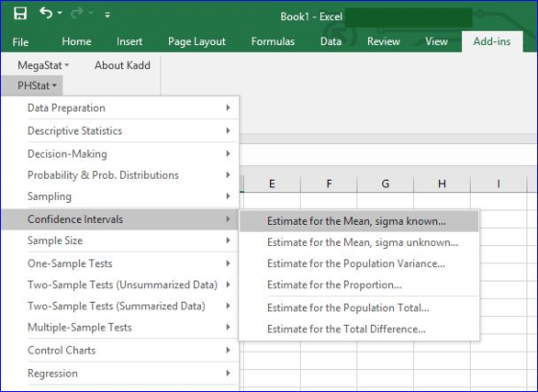Open Descriptive Statistics submenu
Image resolution: width=538 pixels, height=392 pixels.
tap(120, 131)
